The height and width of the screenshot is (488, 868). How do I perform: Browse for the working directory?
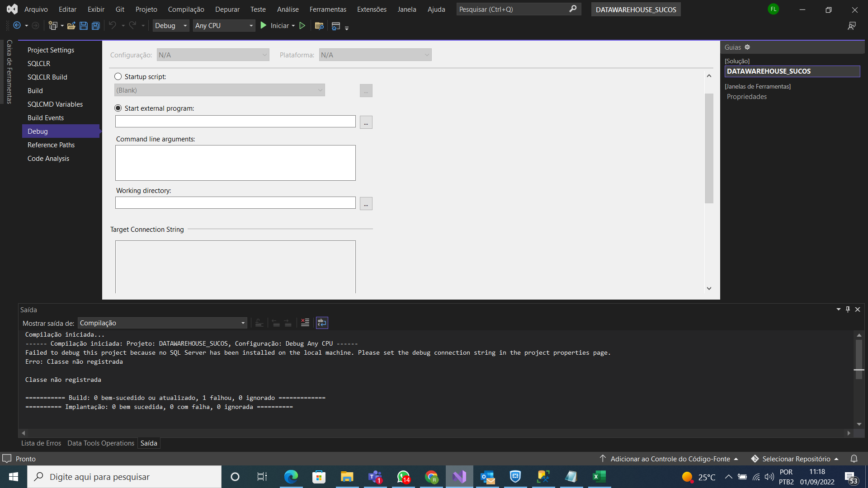[x=366, y=203]
